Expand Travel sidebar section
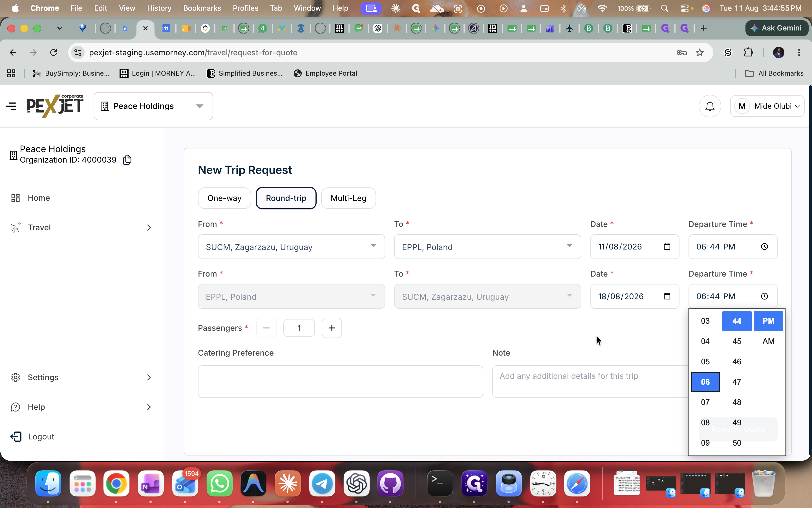Screen dimensions: 812x508 [x=149, y=228]
